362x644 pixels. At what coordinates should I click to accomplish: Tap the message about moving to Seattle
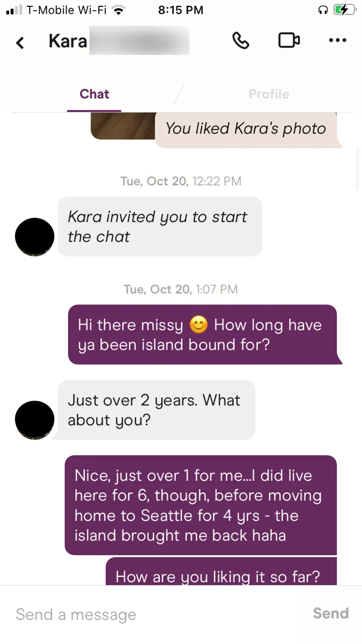click(x=200, y=505)
